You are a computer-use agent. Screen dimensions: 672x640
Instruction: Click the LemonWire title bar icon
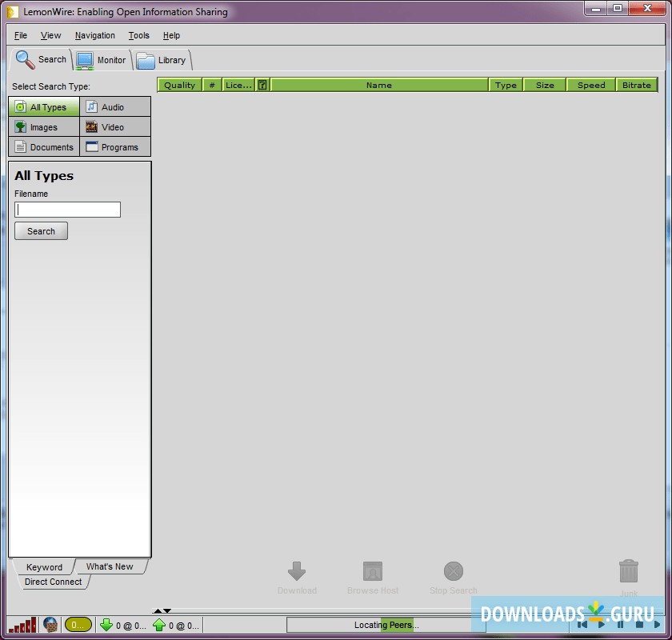point(13,11)
